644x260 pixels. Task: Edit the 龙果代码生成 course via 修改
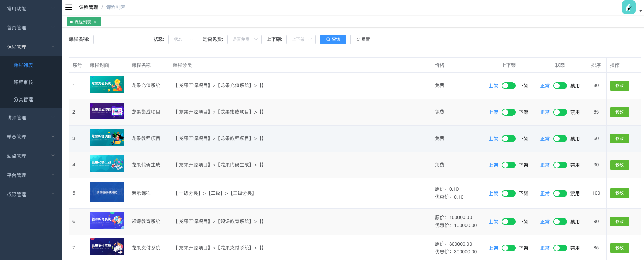pyautogui.click(x=620, y=165)
